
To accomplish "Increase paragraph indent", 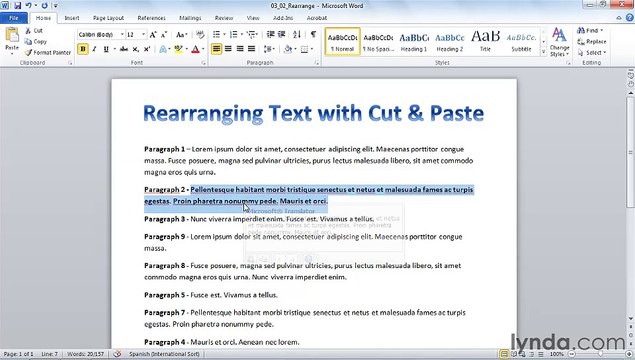I will click(281, 35).
